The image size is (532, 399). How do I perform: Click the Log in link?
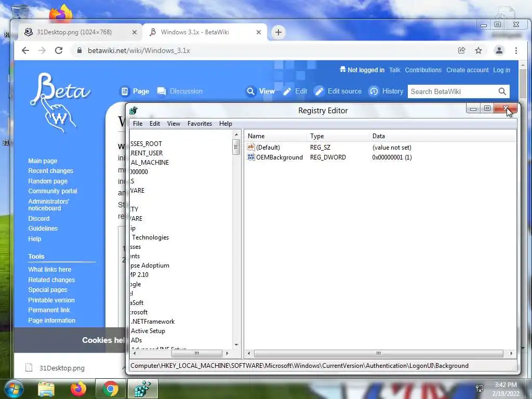click(501, 70)
